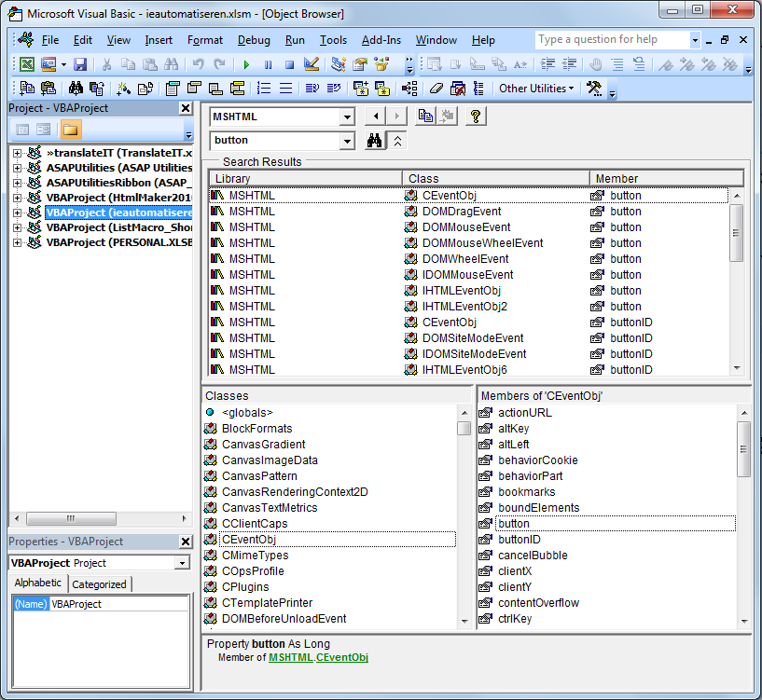Click the Cut scissors toolbar icon
This screenshot has width=762, height=700.
point(106,64)
